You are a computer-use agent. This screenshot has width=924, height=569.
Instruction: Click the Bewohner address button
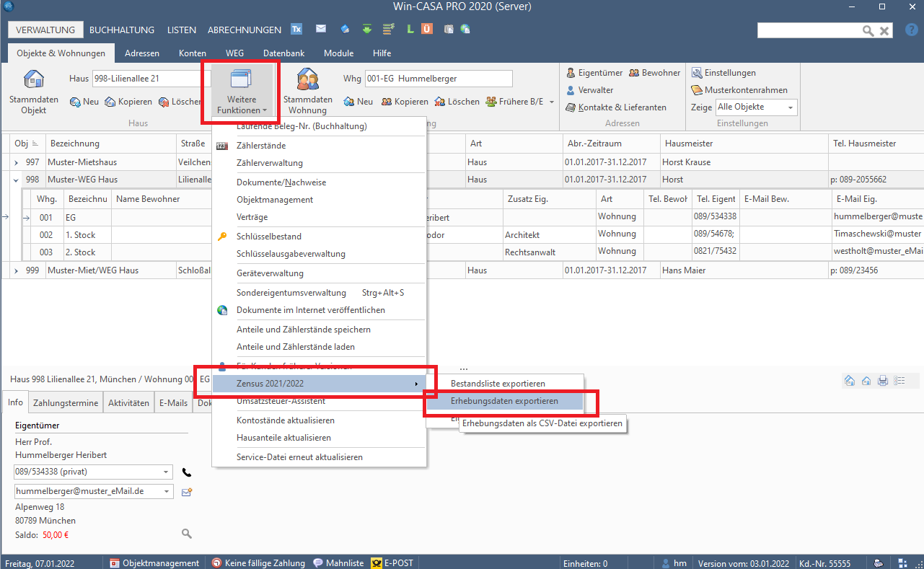coord(655,73)
